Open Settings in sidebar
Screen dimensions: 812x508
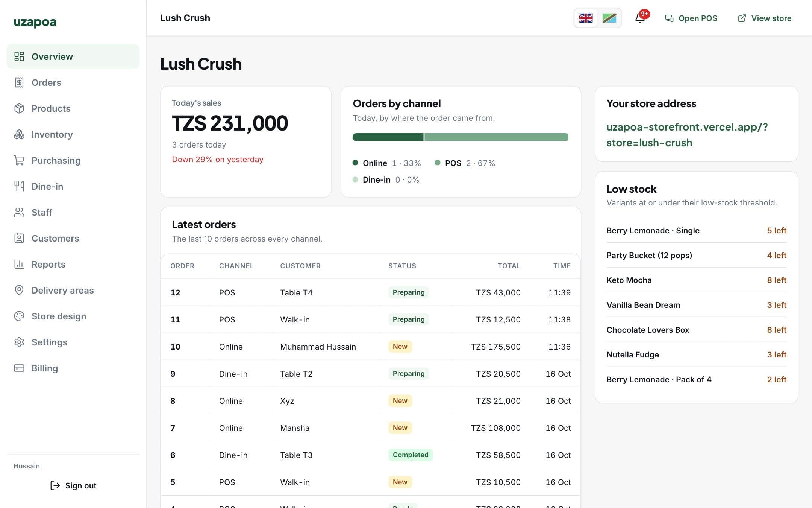(x=73, y=342)
